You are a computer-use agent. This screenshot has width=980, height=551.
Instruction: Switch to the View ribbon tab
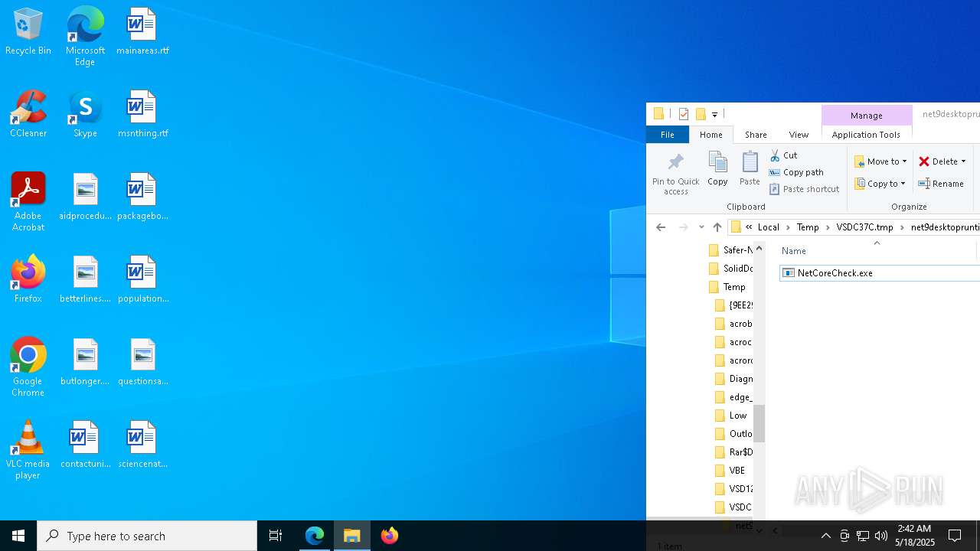tap(799, 135)
